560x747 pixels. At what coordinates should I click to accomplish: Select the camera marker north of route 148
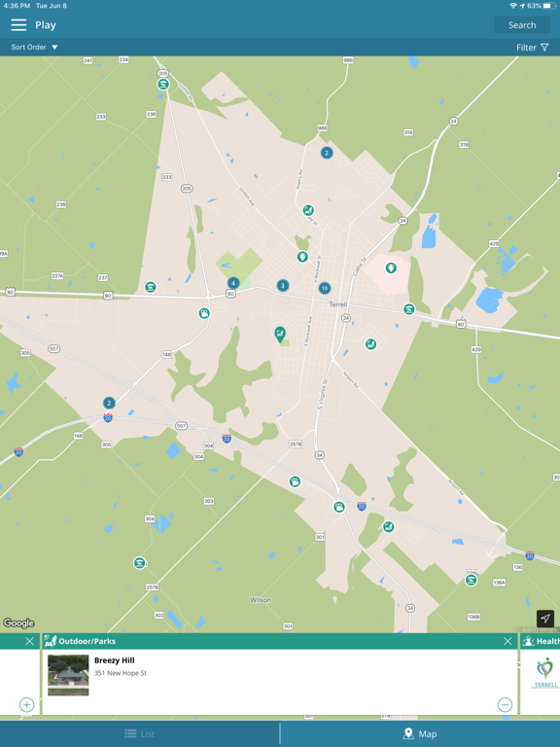(x=204, y=313)
